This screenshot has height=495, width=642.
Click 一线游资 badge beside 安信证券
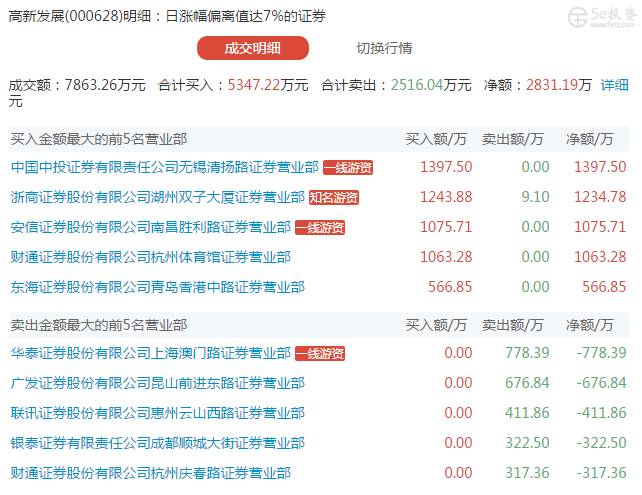tap(320, 227)
